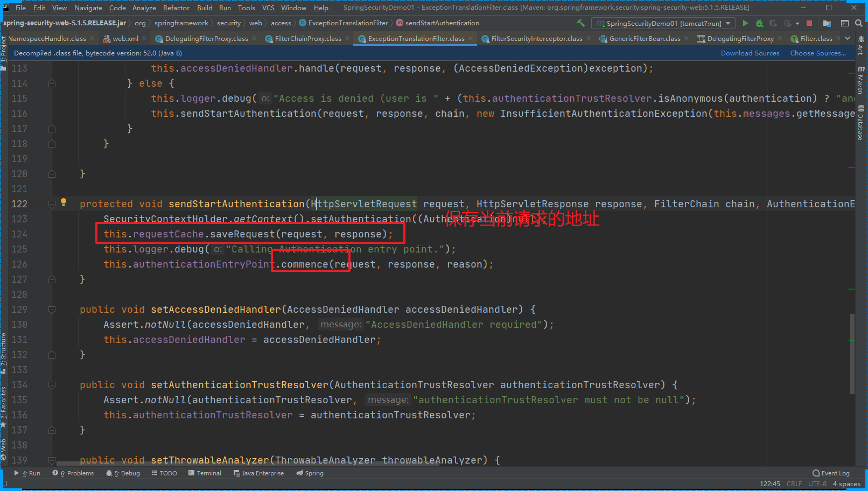The image size is (868, 491).
Task: Click cursor position 122:45 in status bar
Action: [x=770, y=484]
